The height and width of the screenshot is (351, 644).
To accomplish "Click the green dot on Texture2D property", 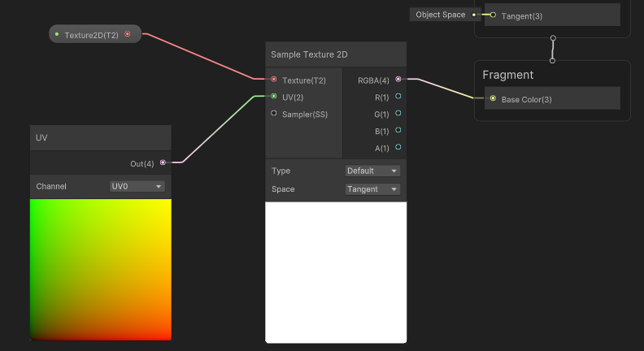I will pos(57,34).
